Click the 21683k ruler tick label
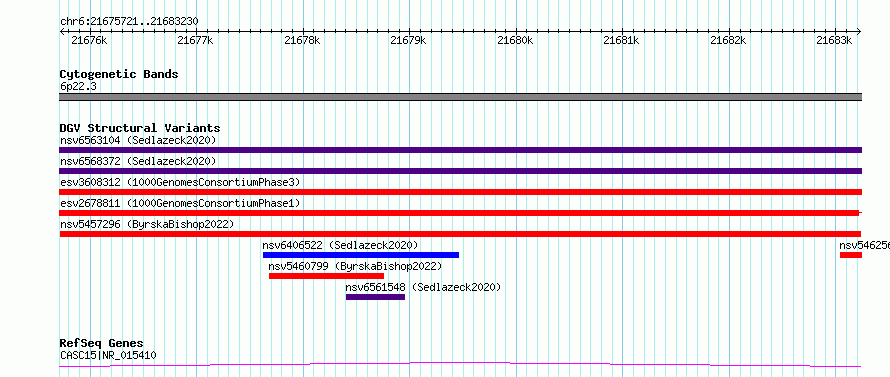This screenshot has height=377, width=890. point(833,40)
